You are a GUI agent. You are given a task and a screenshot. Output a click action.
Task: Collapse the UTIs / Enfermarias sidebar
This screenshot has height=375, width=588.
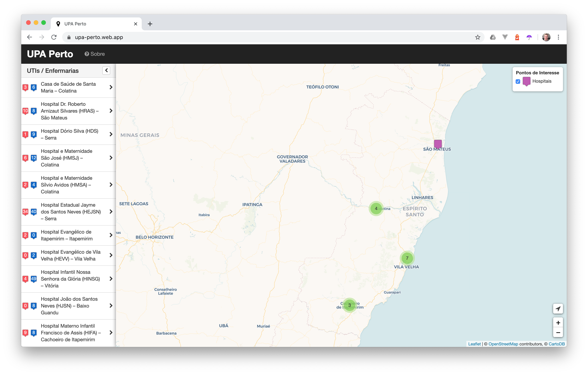coord(106,71)
